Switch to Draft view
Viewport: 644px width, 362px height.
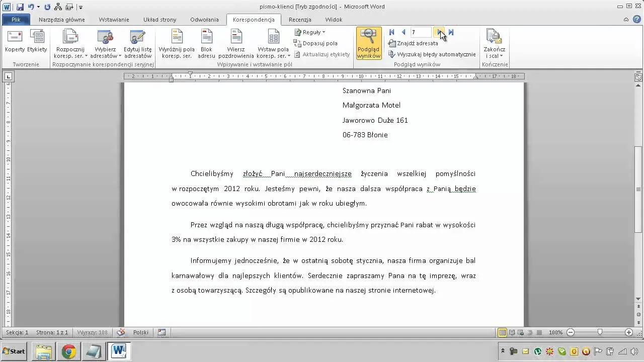pyautogui.click(x=539, y=332)
